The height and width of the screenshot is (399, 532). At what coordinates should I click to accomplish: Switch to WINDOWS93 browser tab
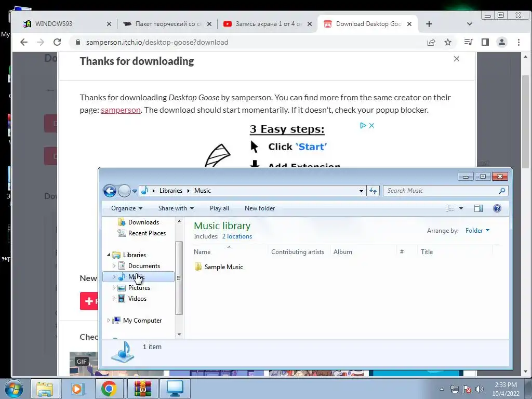click(x=66, y=24)
